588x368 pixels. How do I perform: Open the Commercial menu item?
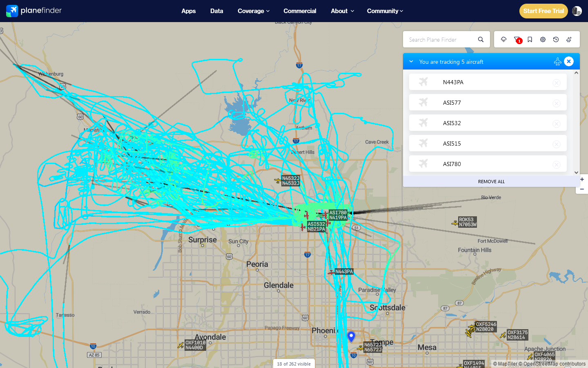(300, 11)
